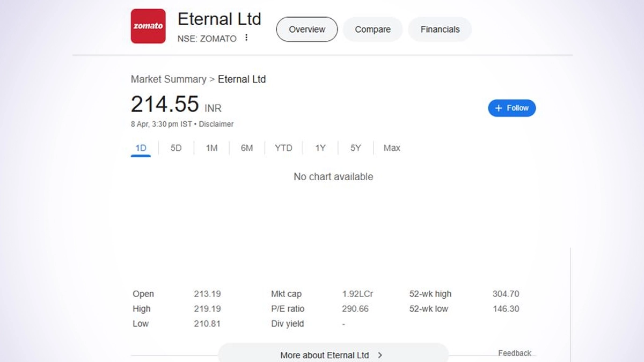Open More about Eternal Ltd
644x362 pixels.
click(x=324, y=355)
